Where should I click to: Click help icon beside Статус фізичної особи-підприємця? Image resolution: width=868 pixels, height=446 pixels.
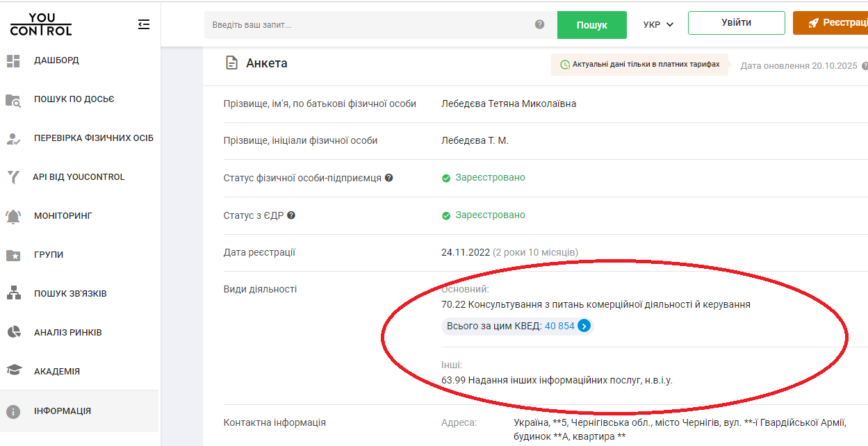tap(389, 178)
